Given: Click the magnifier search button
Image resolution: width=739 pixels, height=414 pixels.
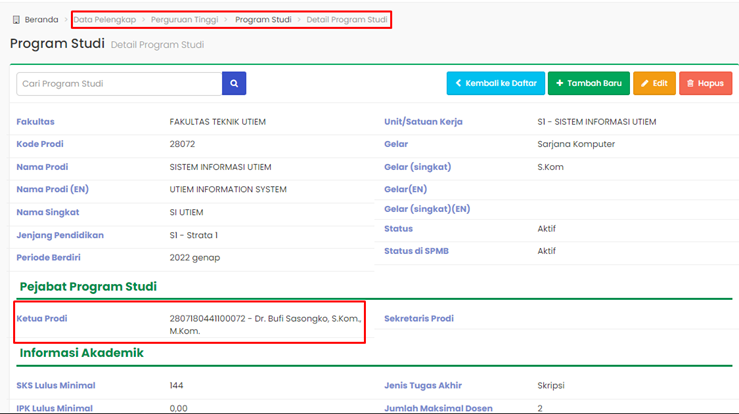Looking at the screenshot, I should point(234,84).
